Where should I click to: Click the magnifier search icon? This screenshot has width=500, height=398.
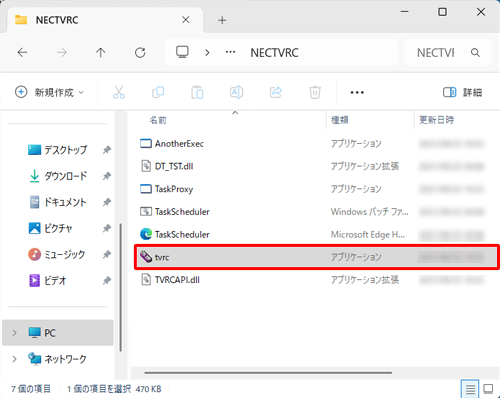point(475,53)
